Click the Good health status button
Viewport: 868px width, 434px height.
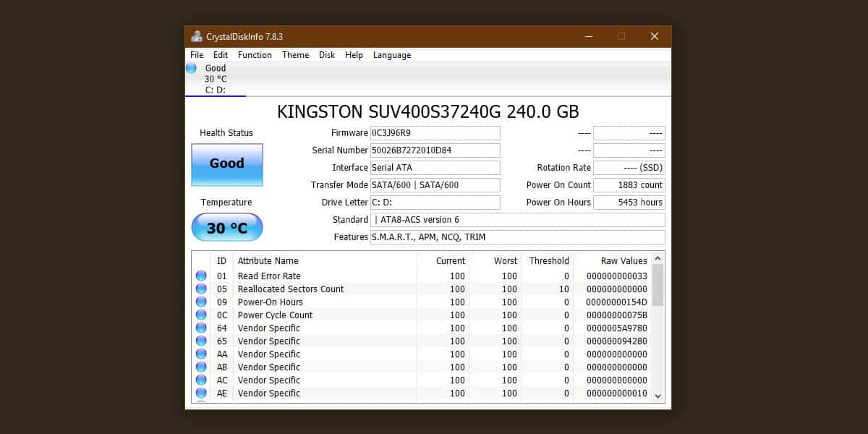coord(227,164)
